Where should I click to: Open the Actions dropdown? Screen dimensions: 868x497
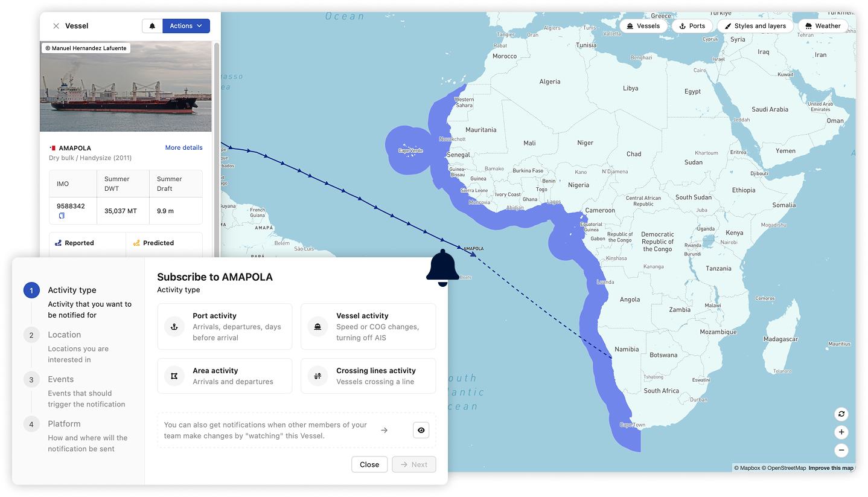coord(186,25)
